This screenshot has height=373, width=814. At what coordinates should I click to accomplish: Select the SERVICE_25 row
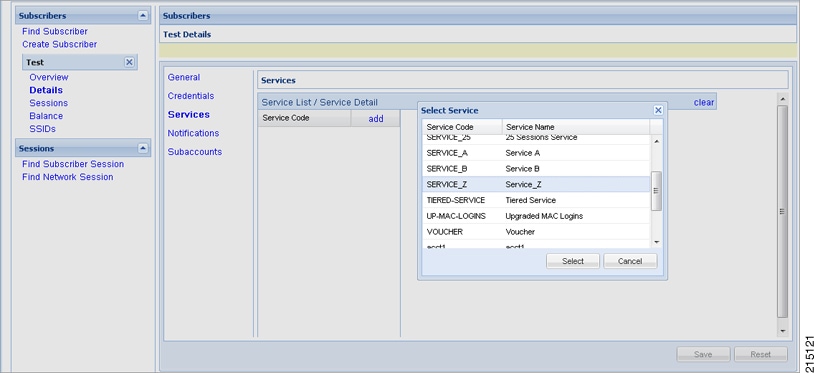pyautogui.click(x=536, y=140)
